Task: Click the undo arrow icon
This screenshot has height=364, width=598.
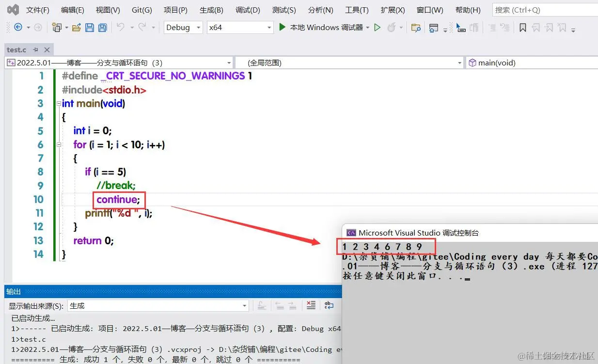Action: pos(120,28)
